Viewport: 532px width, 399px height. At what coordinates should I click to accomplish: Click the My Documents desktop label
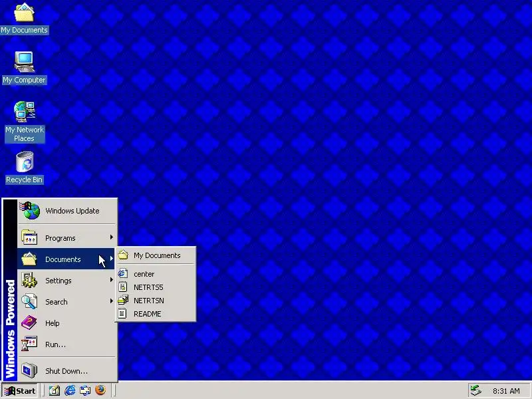[x=24, y=30]
